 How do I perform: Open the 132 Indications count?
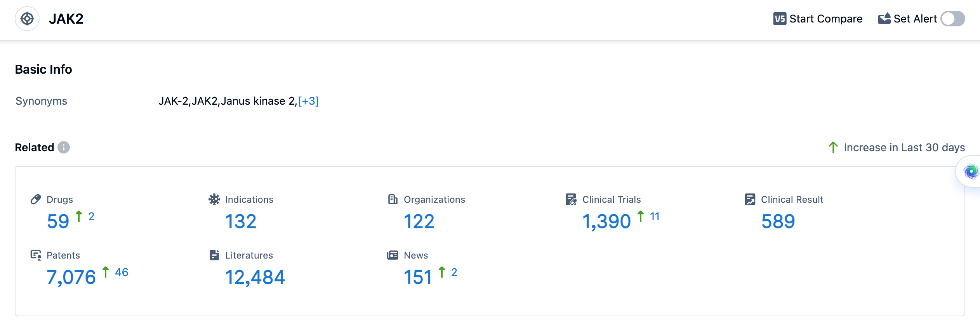click(241, 221)
